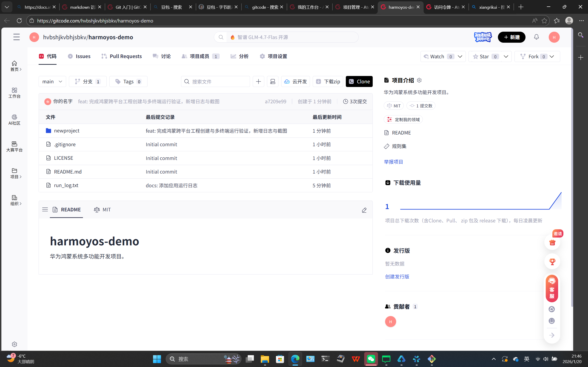Open File Explorer from the taskbar

(x=265, y=359)
